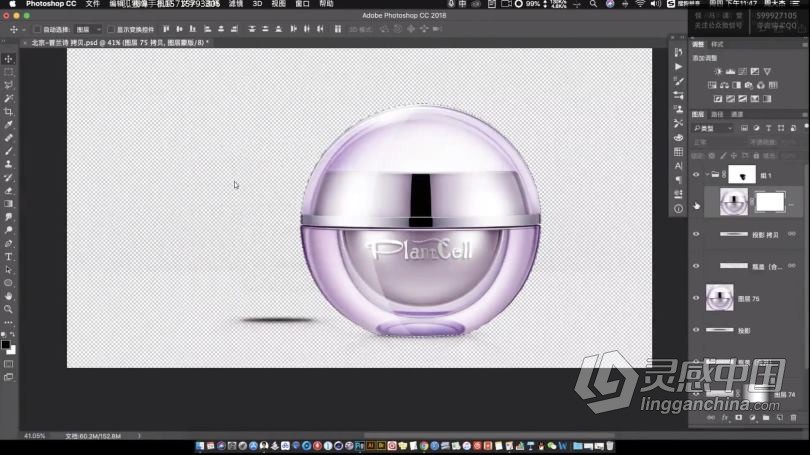Image resolution: width=810 pixels, height=455 pixels.
Task: Select layer mask thumbnail of top layer
Action: 770,202
